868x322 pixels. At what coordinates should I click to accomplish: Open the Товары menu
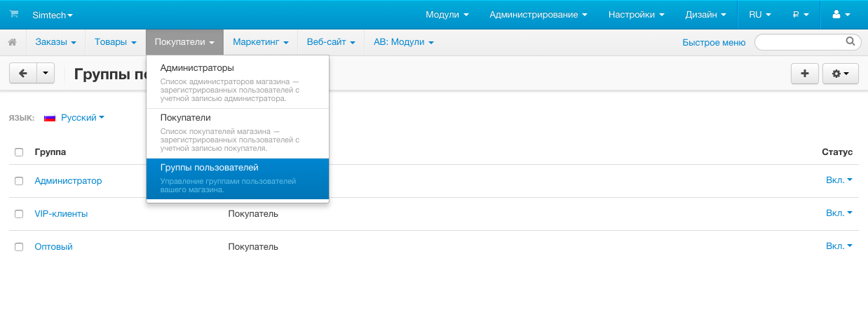[115, 42]
